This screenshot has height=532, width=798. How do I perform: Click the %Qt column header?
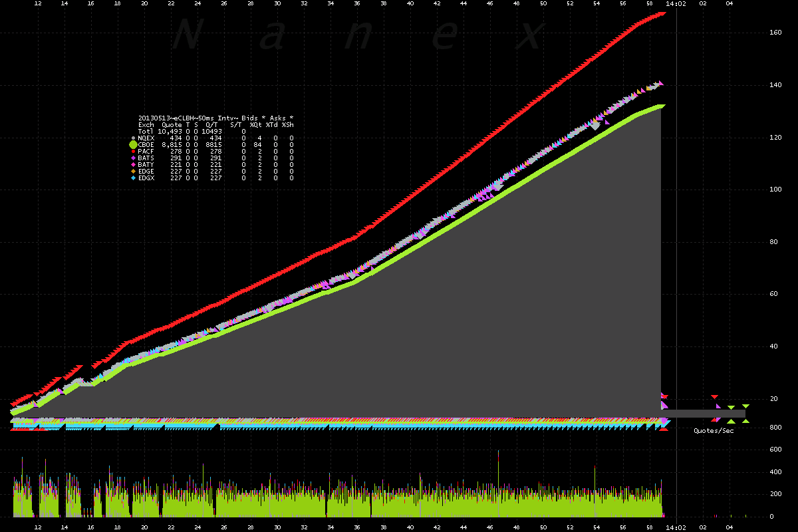click(x=255, y=124)
